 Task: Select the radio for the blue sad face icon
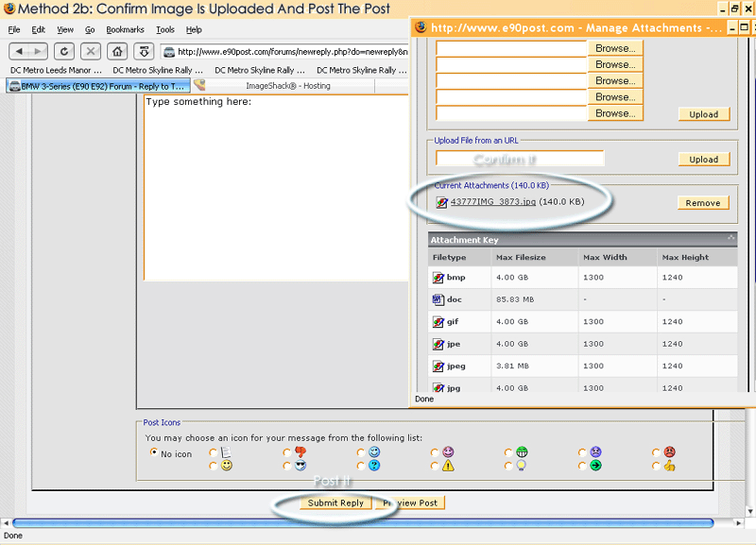(x=582, y=452)
